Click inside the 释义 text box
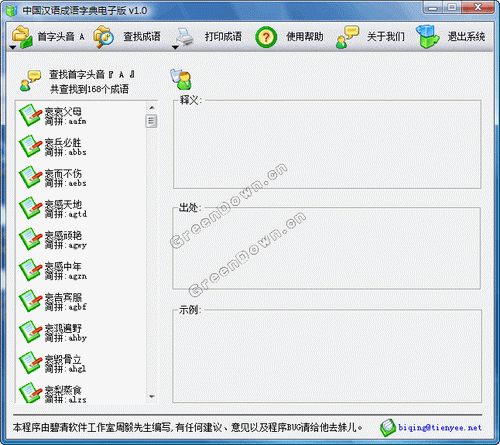This screenshot has width=500, height=445. 327,145
